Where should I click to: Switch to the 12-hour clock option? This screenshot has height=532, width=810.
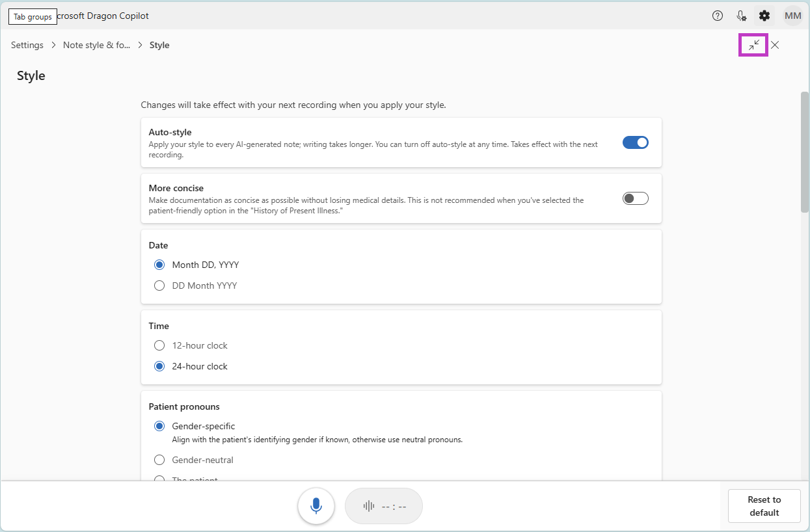point(159,345)
